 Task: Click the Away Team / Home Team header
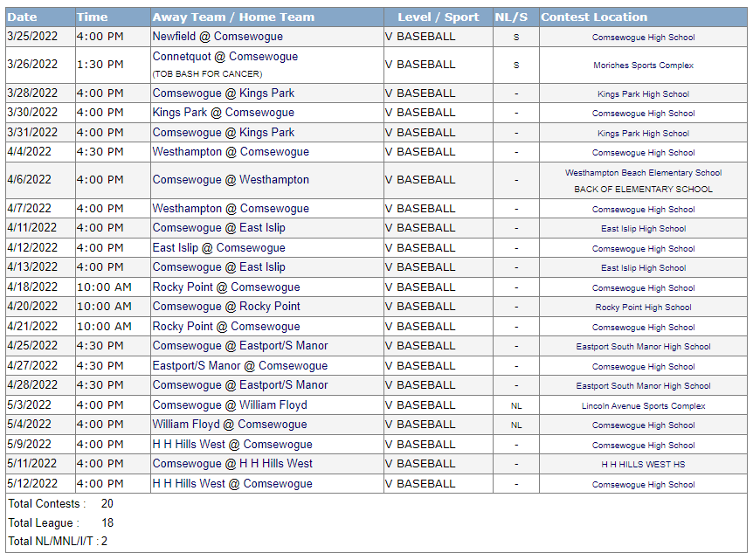[233, 17]
